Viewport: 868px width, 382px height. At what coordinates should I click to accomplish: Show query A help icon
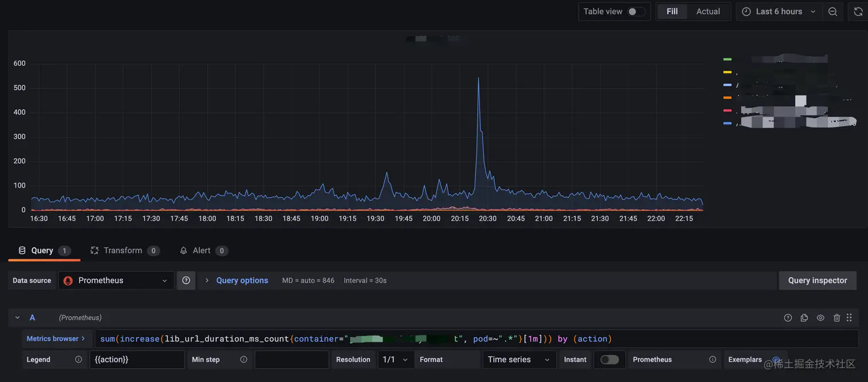pos(788,318)
